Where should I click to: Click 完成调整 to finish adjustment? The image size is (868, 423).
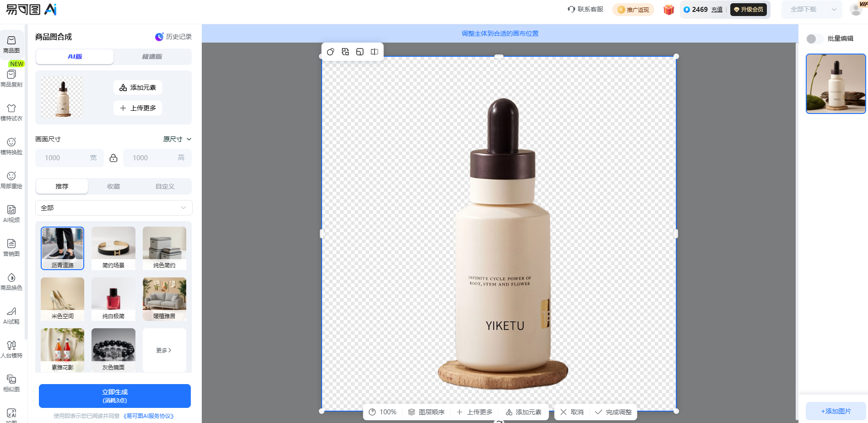(x=613, y=412)
